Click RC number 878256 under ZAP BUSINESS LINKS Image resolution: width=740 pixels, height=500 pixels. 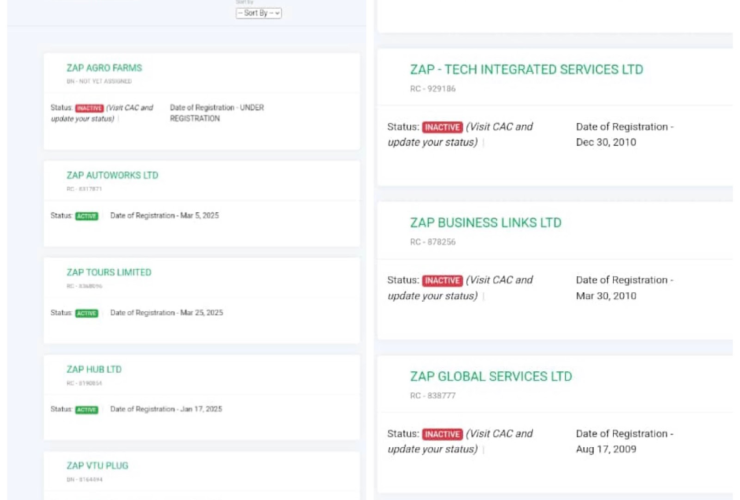pos(432,242)
